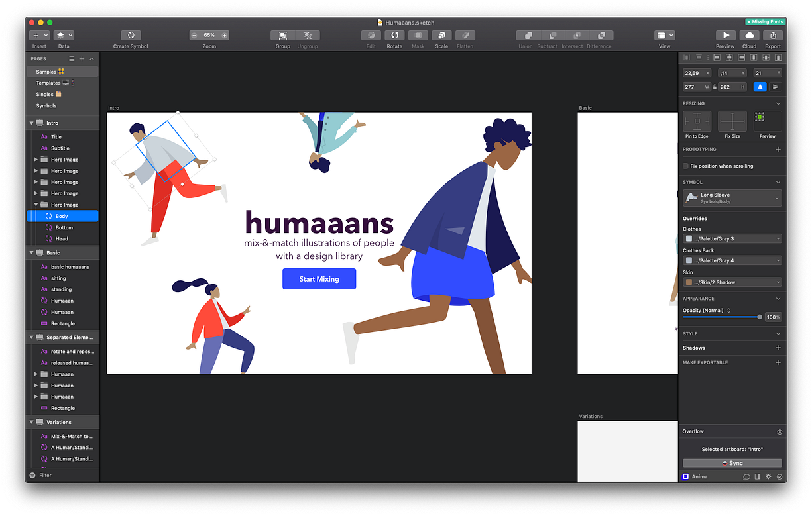
Task: Click the Create Symbol toolbar icon
Action: [x=131, y=35]
